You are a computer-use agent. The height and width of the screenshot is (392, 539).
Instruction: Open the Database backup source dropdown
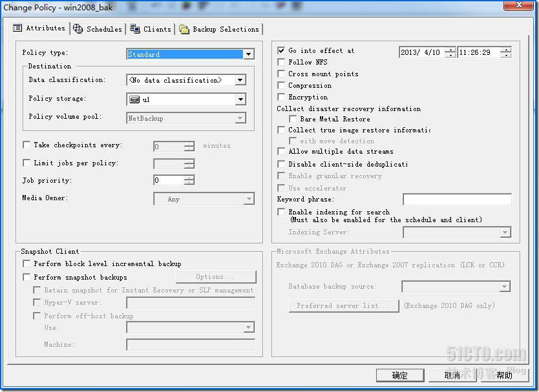point(504,286)
